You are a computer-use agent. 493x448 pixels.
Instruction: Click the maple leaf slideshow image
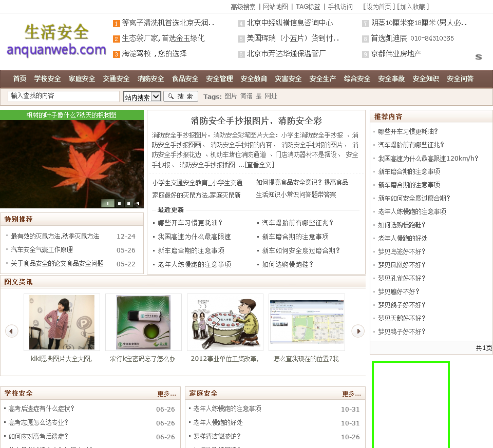coord(72,164)
